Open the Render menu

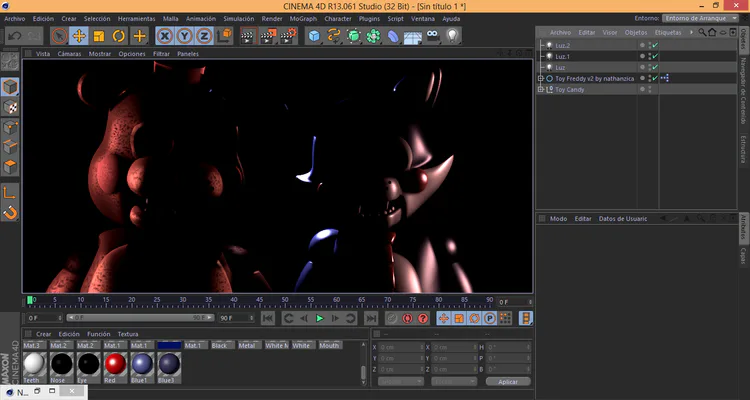272,19
